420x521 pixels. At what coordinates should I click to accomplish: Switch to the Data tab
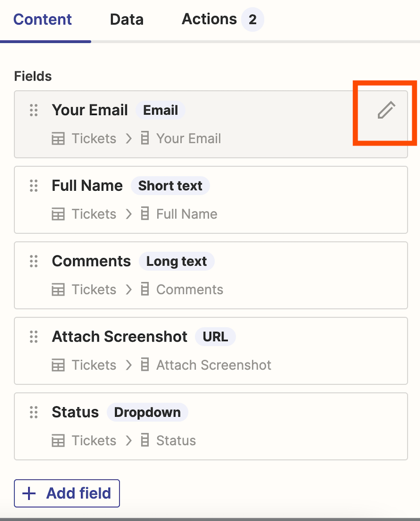(x=127, y=20)
